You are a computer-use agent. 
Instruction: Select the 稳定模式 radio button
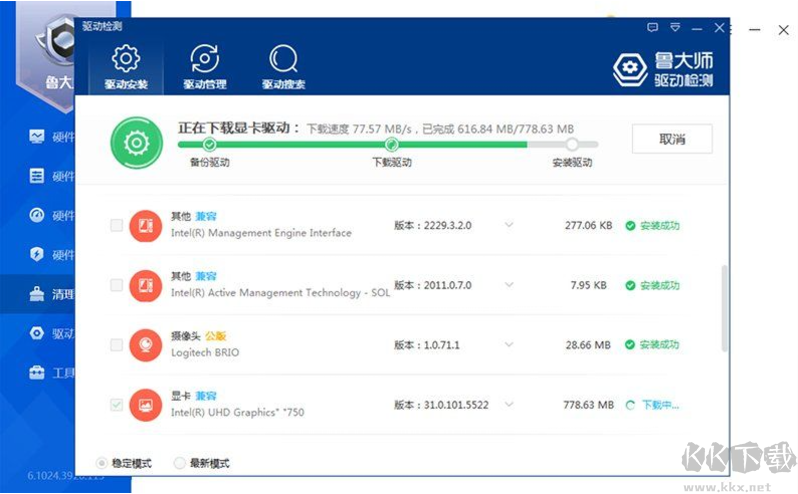102,463
